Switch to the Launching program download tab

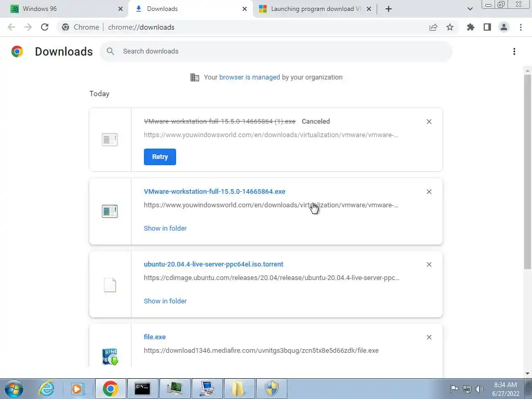[315, 9]
